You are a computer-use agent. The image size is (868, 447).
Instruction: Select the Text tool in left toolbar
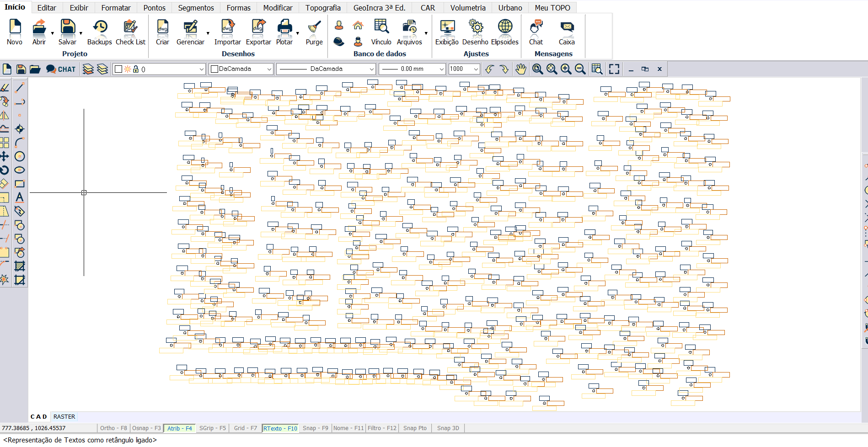(19, 197)
